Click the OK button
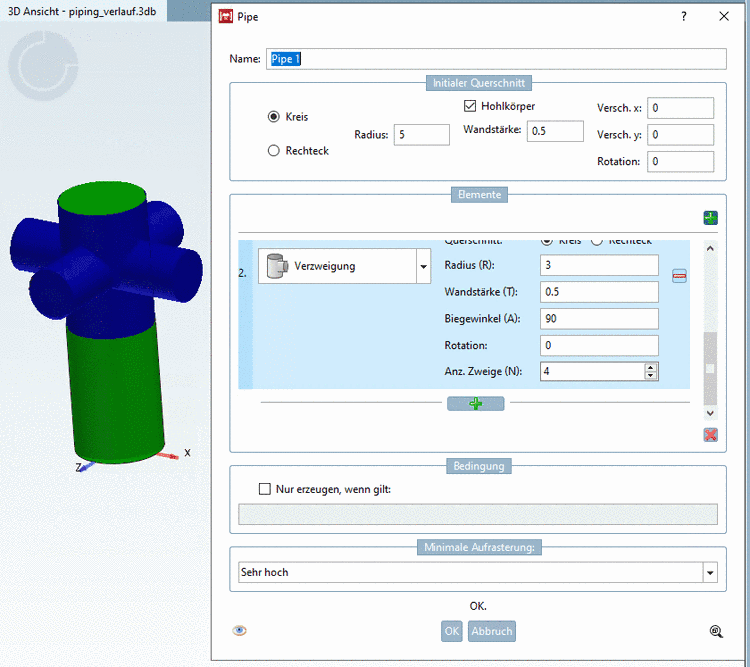 tap(452, 631)
